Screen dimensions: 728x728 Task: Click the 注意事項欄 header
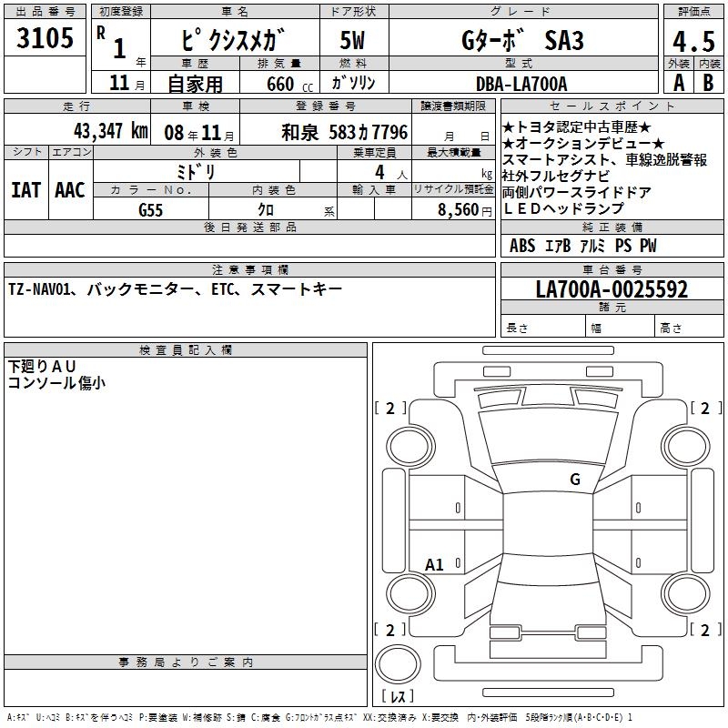point(249,269)
